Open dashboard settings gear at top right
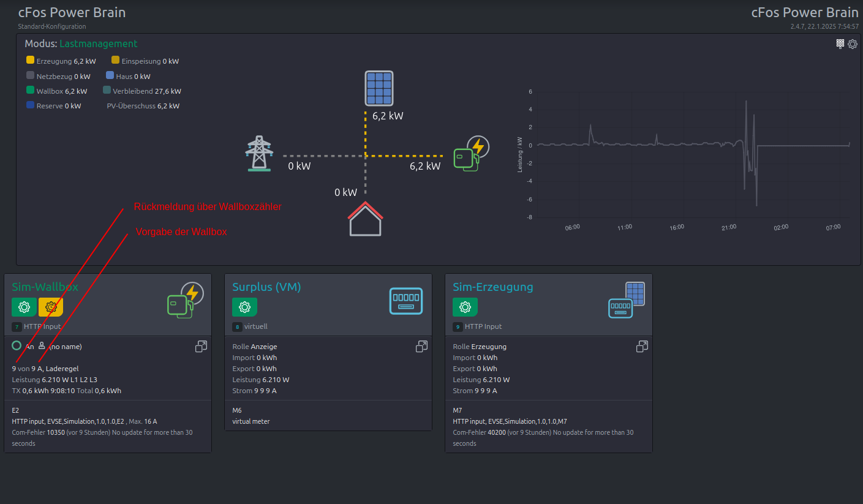Viewport: 863px width, 504px height. (x=853, y=44)
